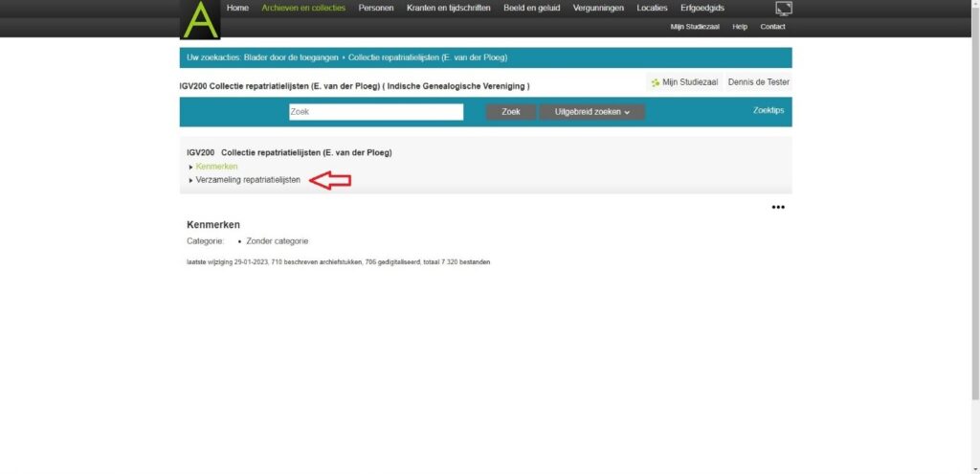Screen dimensions: 980x474
Task: Open the Home menu item
Action: [237, 8]
